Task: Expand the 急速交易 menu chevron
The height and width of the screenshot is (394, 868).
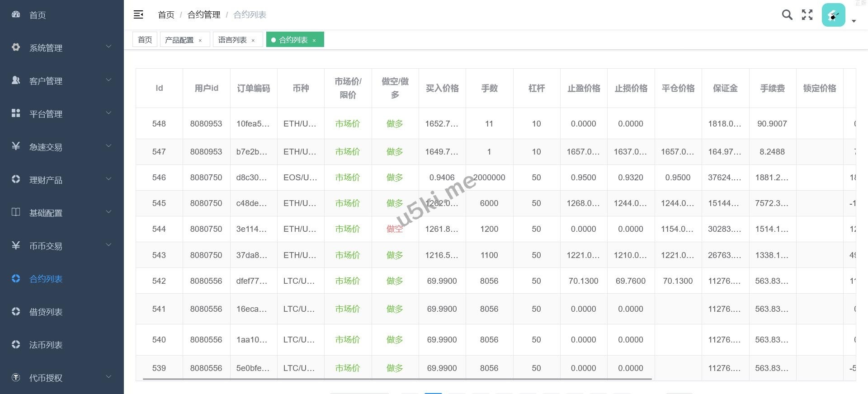Action: point(108,146)
